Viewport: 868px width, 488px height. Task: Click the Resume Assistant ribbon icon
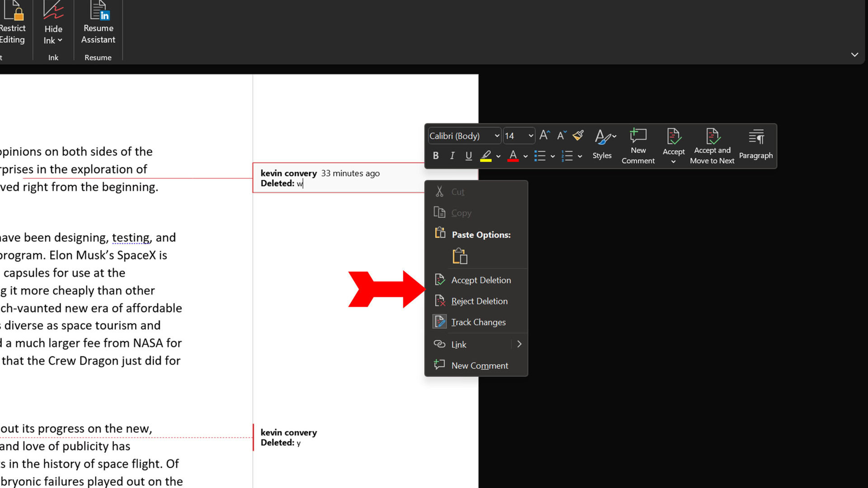click(x=98, y=23)
